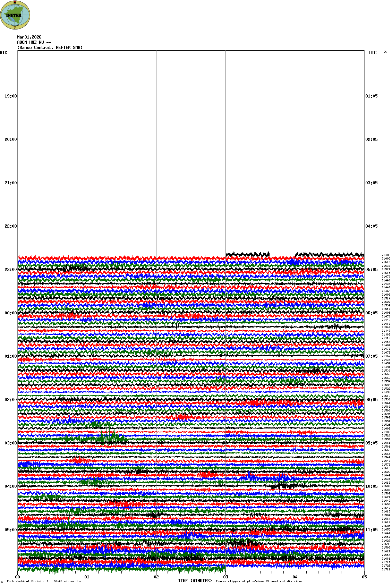
Task: Click the INETER globe logo
Action: point(15,15)
